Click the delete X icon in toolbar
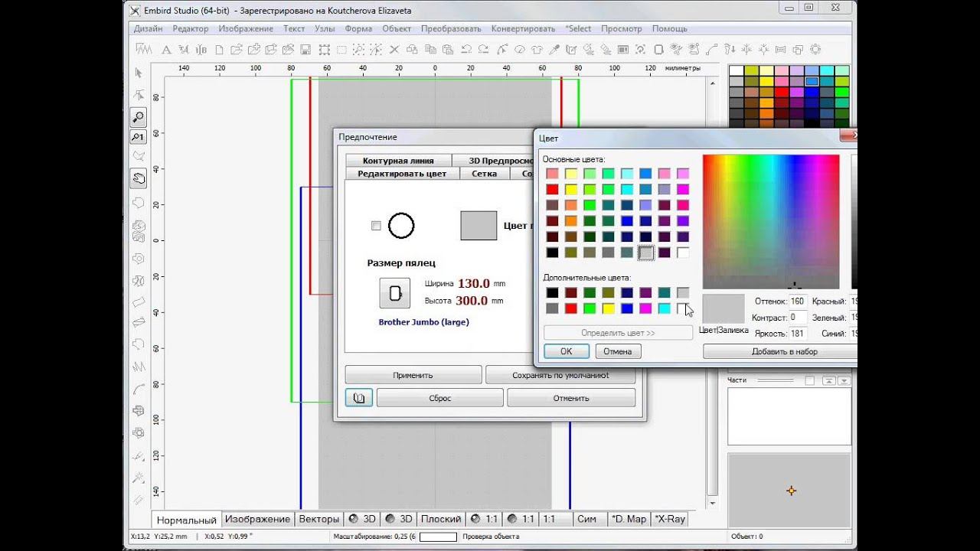The width and height of the screenshot is (980, 551). pos(394,50)
